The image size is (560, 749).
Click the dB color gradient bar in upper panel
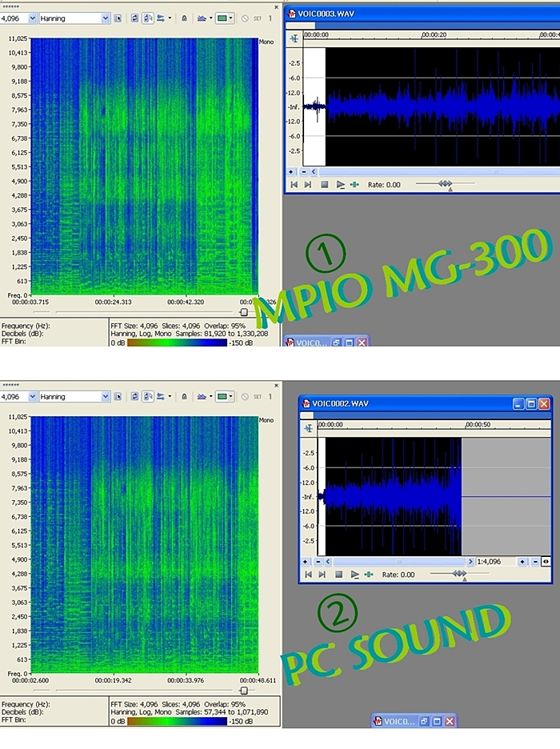[x=177, y=343]
